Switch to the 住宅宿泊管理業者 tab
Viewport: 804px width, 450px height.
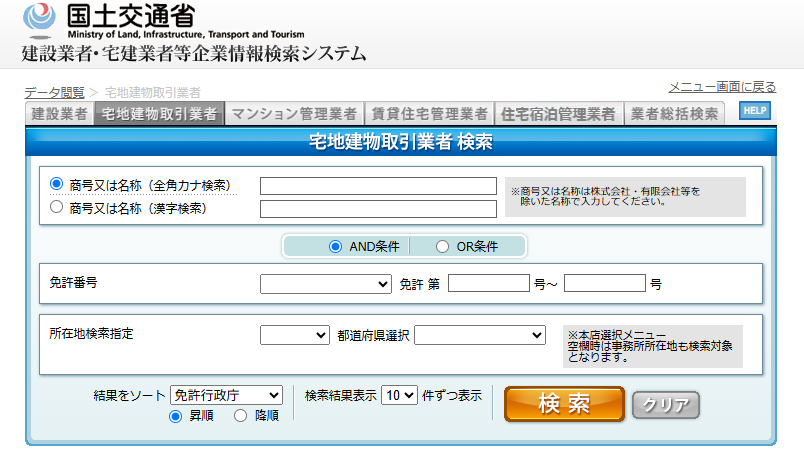[x=558, y=114]
